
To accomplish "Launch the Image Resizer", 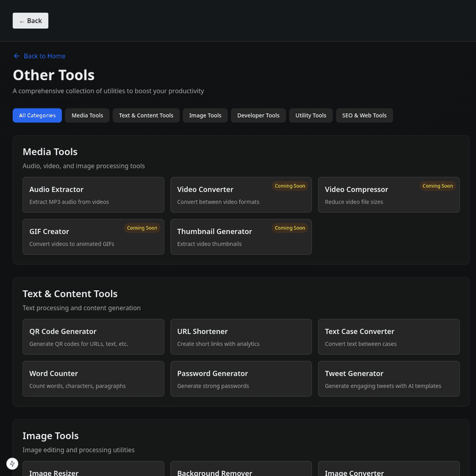I will click(x=93, y=470).
